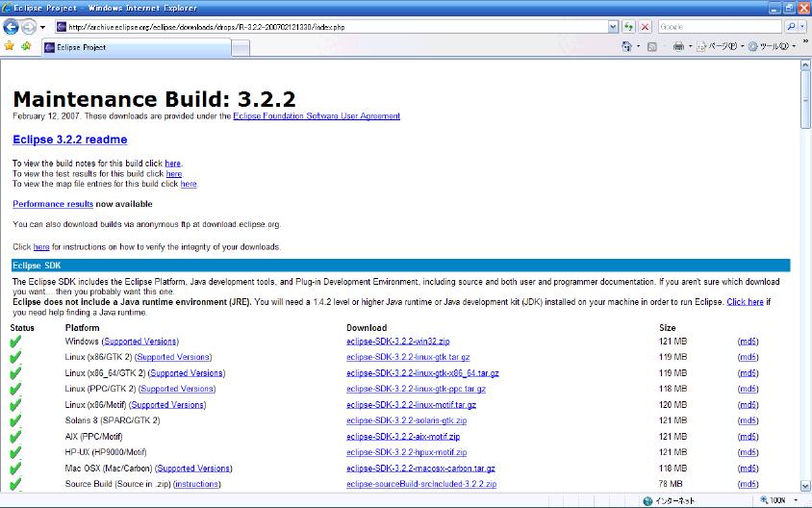The image size is (812, 508).
Task: Open a new blank tab
Action: 241,48
